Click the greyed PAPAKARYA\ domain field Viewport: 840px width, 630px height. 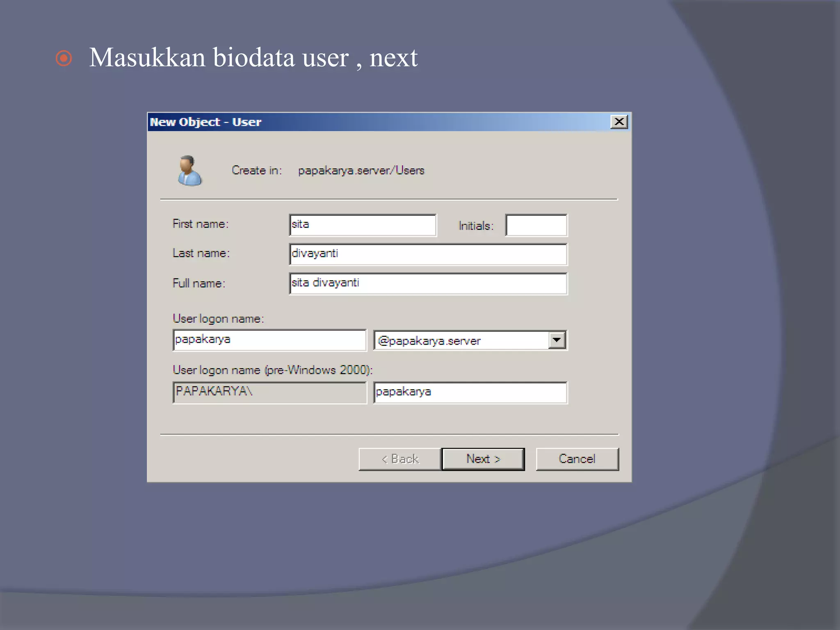coord(269,393)
